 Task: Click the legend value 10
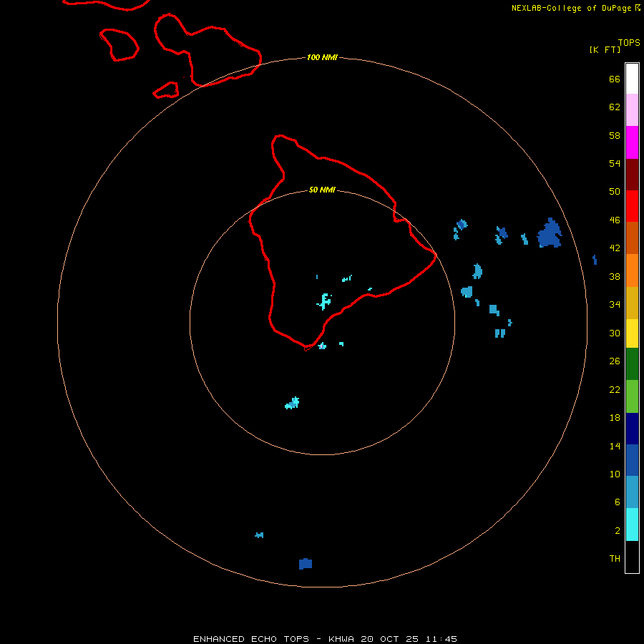tap(615, 474)
